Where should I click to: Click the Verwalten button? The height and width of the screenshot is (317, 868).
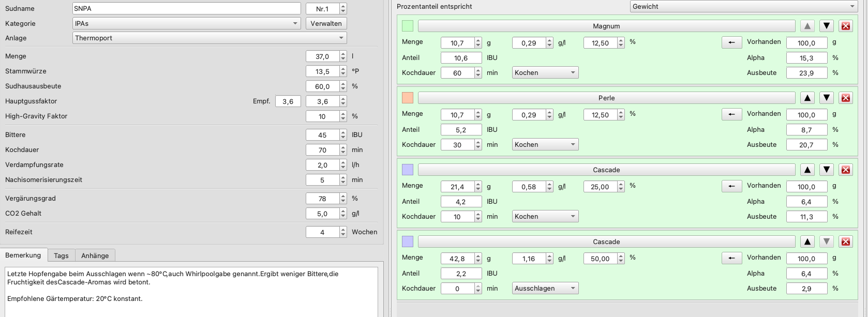click(326, 23)
